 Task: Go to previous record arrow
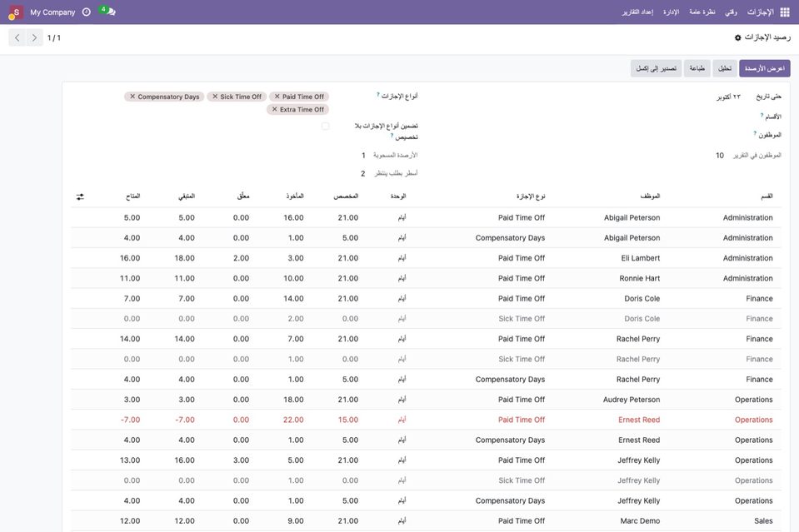pyautogui.click(x=17, y=37)
